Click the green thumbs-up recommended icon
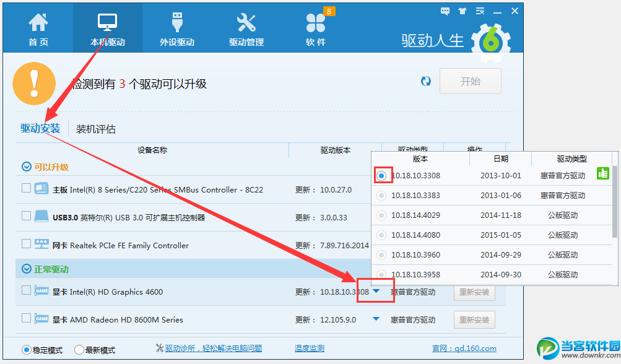The image size is (621, 364). (603, 173)
